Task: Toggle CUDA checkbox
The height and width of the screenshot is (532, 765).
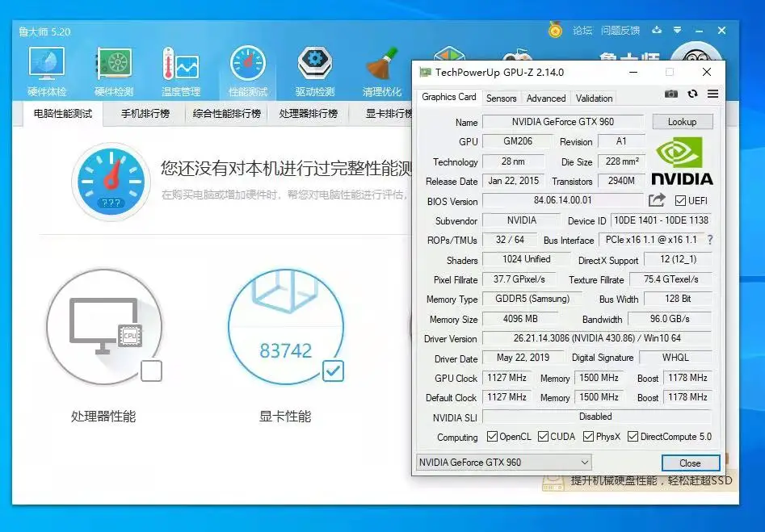Action: pyautogui.click(x=543, y=437)
